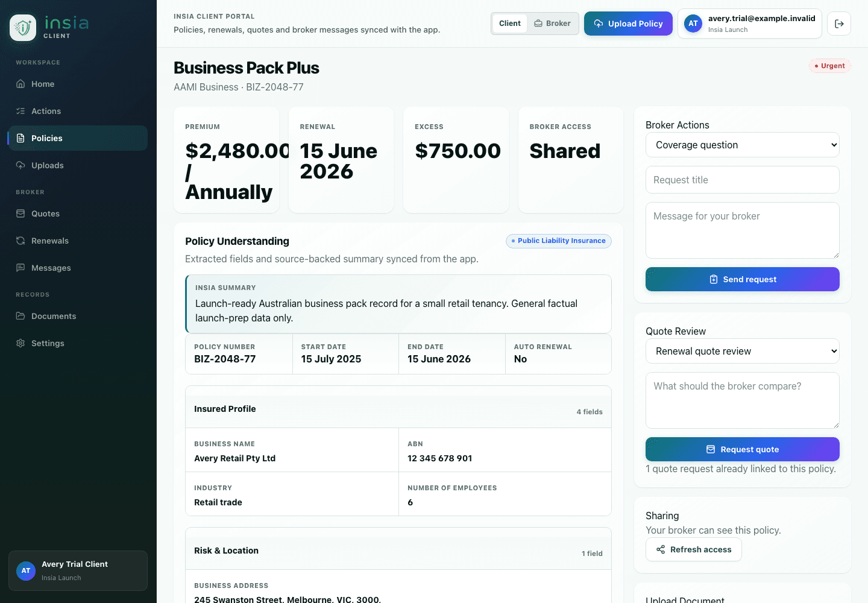The height and width of the screenshot is (603, 868).
Task: Click the Shared broker access card
Action: 571,160
